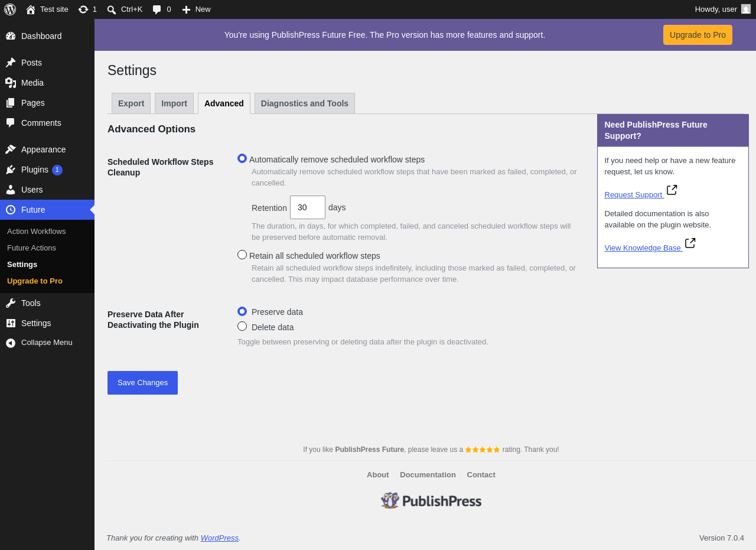Open the Request Support link
Viewport: 756px width, 550px height.
(x=633, y=195)
